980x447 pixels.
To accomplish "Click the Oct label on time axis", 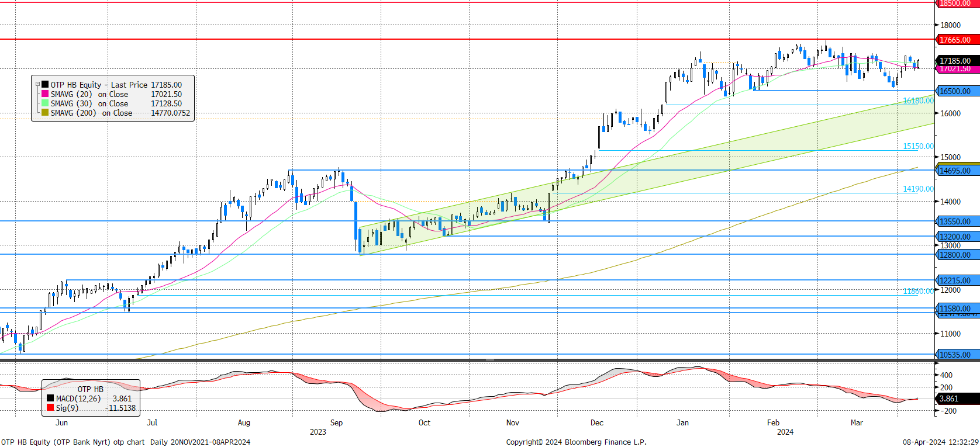I will 425,422.
